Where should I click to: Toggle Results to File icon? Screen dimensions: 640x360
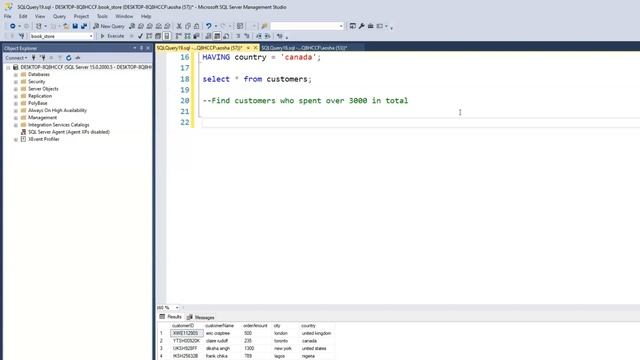[226, 36]
